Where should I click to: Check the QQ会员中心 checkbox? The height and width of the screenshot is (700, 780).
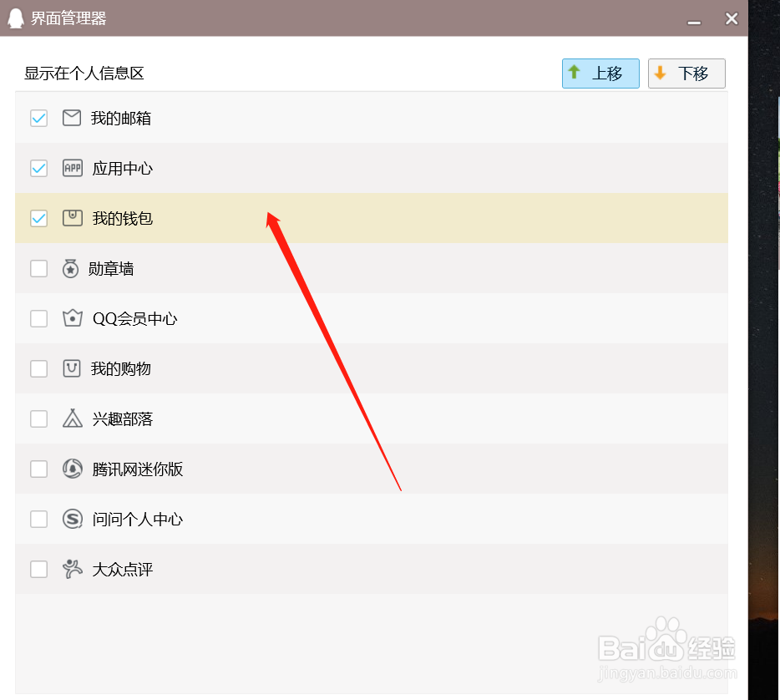[38, 318]
